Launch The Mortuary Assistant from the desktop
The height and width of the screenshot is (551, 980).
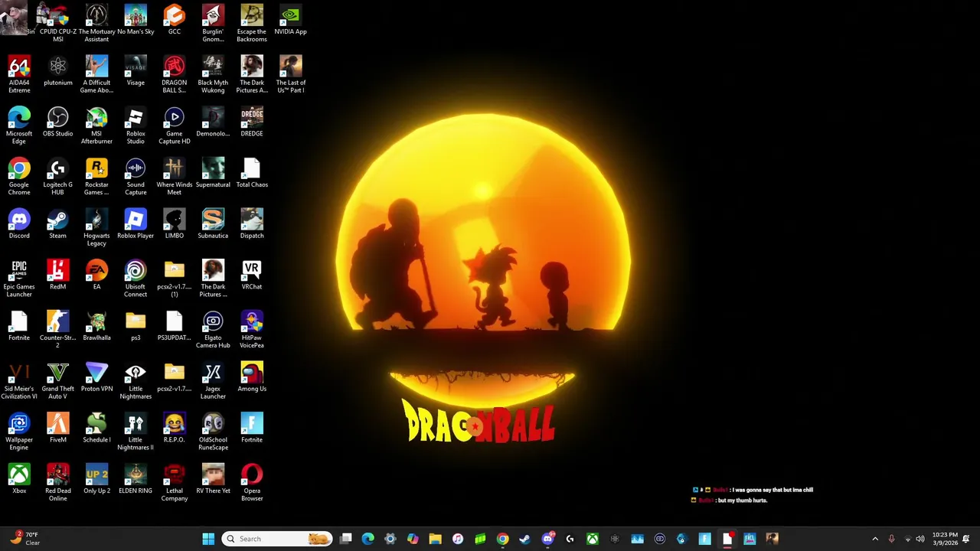[x=96, y=23]
